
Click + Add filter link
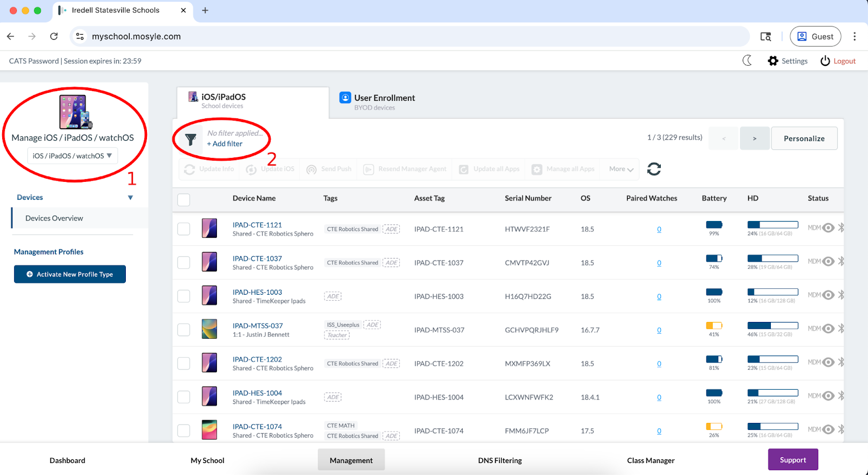click(225, 144)
